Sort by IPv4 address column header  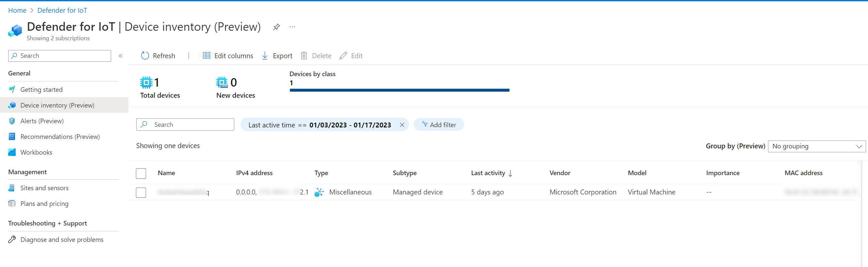click(x=254, y=173)
